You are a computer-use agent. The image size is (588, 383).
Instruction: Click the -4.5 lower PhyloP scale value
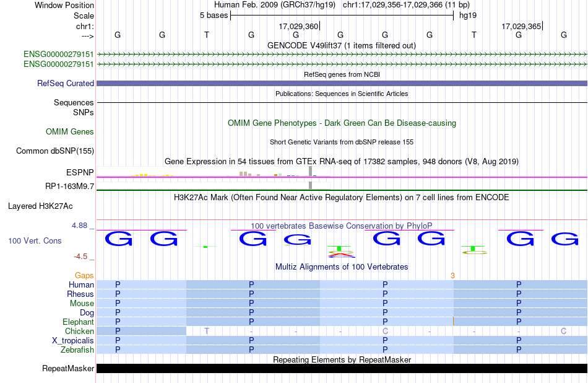(80, 257)
